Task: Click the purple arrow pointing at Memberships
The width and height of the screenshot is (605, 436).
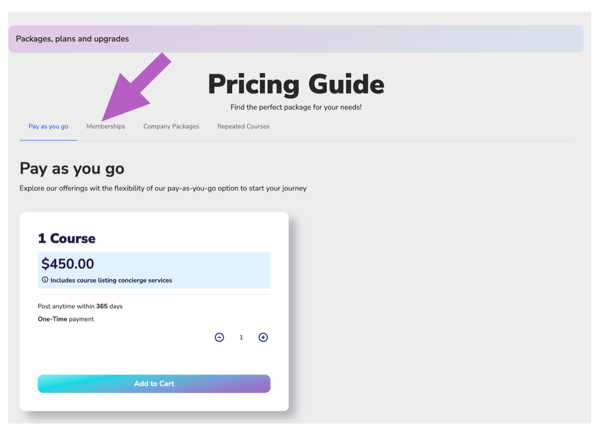Action: coord(135,88)
